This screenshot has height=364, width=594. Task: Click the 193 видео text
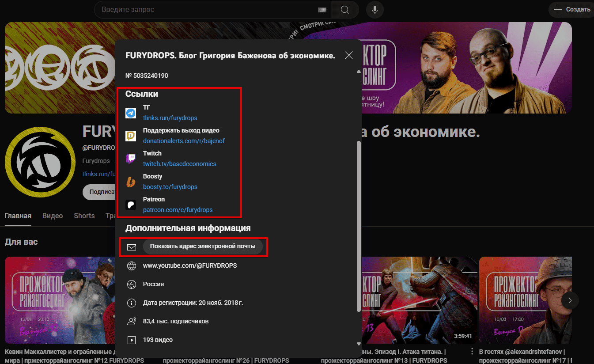coord(158,340)
